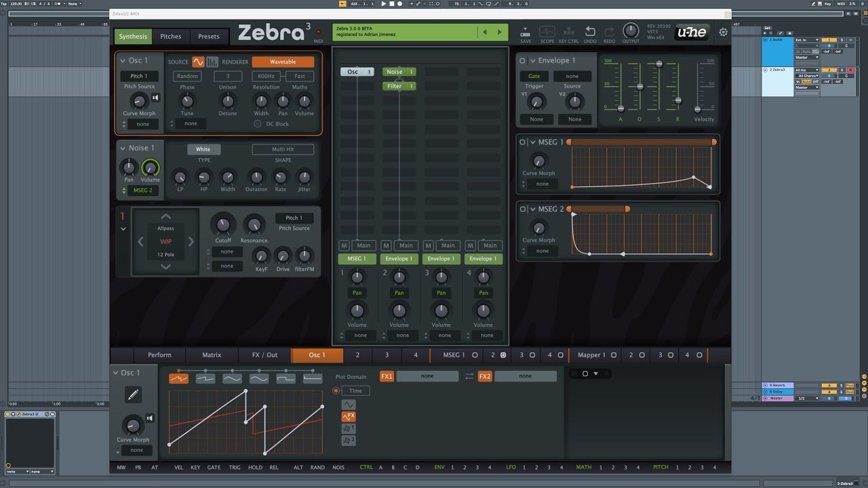Collapse the Osc 1 panel chevron
The height and width of the screenshot is (488, 868).
pyautogui.click(x=123, y=61)
